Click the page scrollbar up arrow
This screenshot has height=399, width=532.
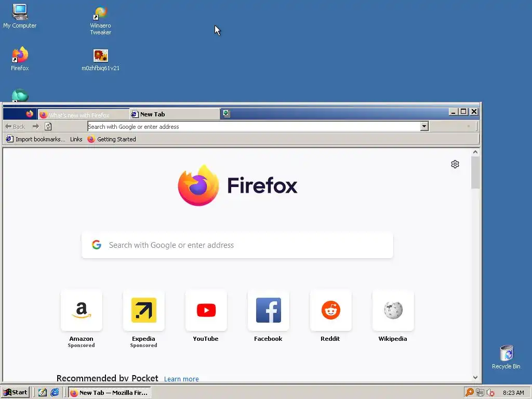tap(475, 152)
